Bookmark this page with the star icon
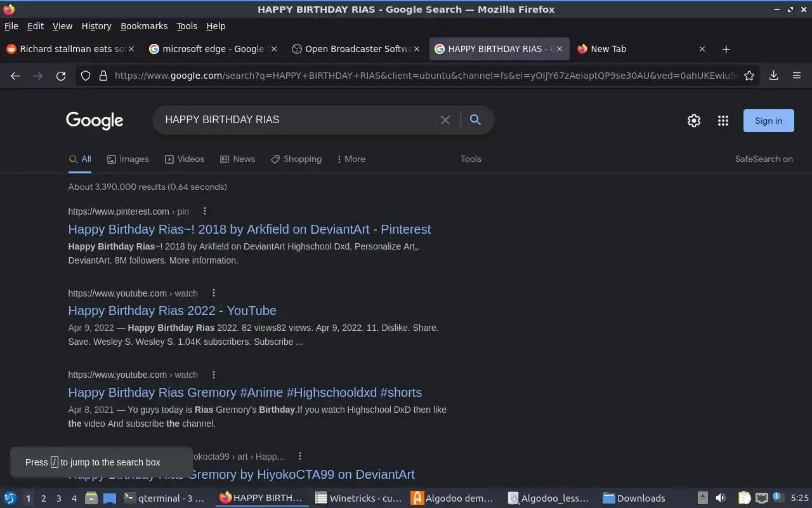Viewport: 812px width, 508px height. (749, 76)
